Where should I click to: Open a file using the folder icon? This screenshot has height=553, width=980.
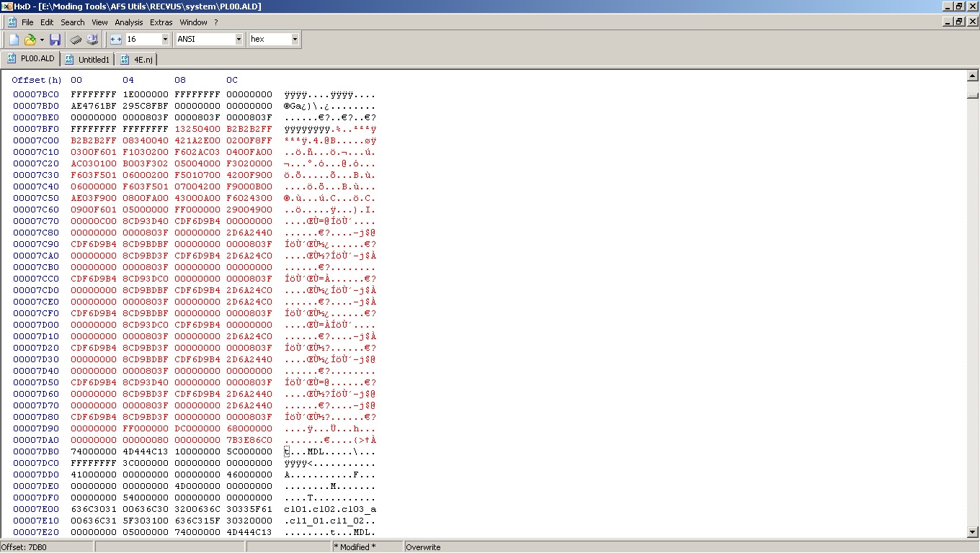[x=30, y=39]
